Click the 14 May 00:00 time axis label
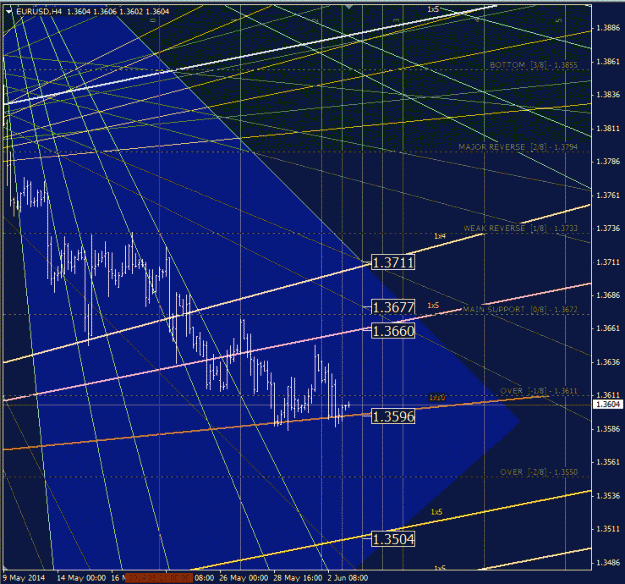This screenshot has height=584, width=625. tap(81, 578)
